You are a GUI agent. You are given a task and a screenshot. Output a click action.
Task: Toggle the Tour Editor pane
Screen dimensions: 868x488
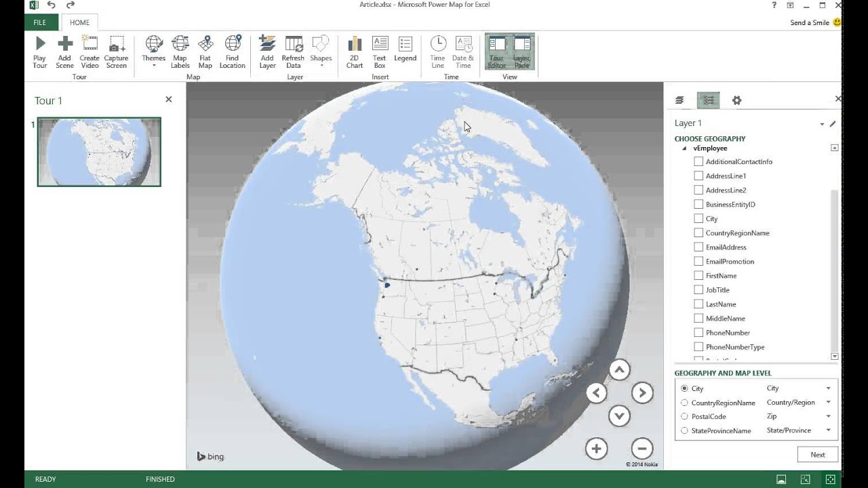497,52
